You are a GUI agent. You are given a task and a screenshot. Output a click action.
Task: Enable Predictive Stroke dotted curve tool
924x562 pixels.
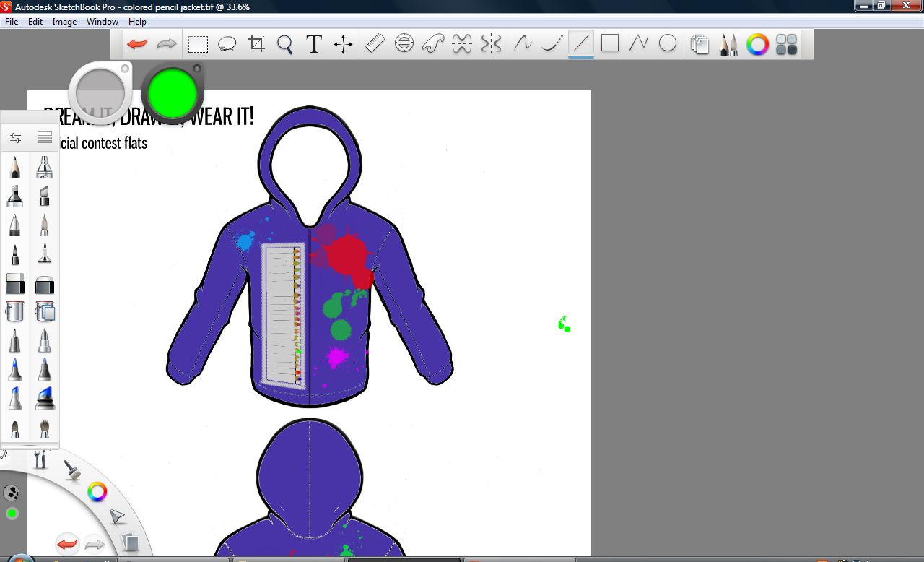click(552, 43)
